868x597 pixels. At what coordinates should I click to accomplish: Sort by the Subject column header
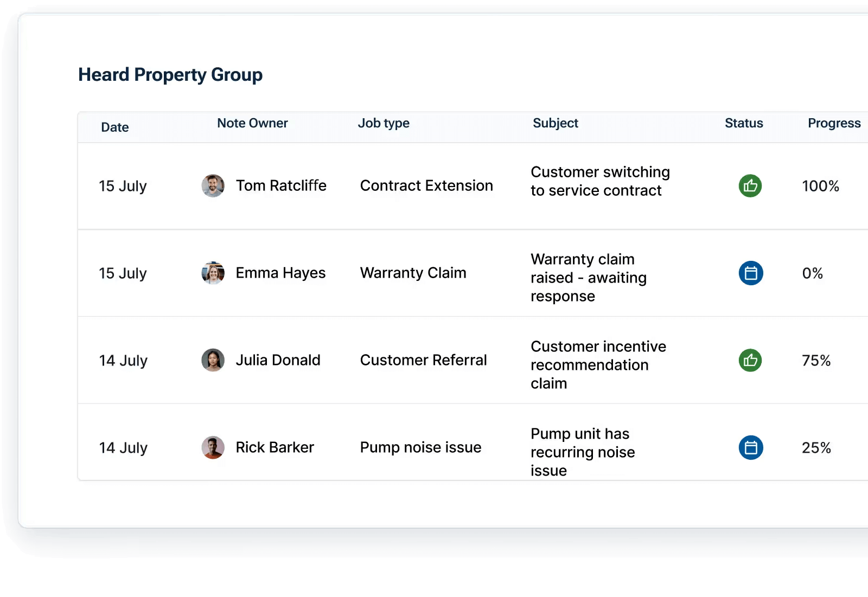coord(556,124)
